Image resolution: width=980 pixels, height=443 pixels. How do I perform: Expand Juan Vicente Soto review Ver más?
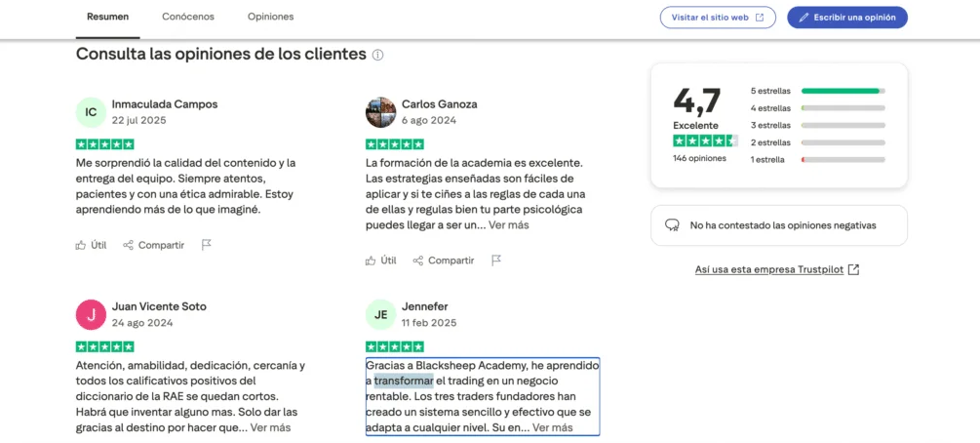point(271,428)
